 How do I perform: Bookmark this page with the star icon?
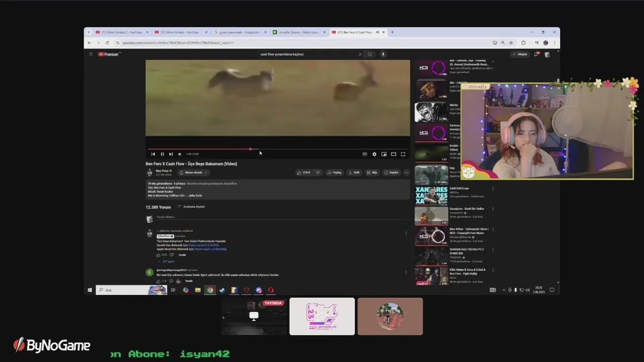click(511, 43)
